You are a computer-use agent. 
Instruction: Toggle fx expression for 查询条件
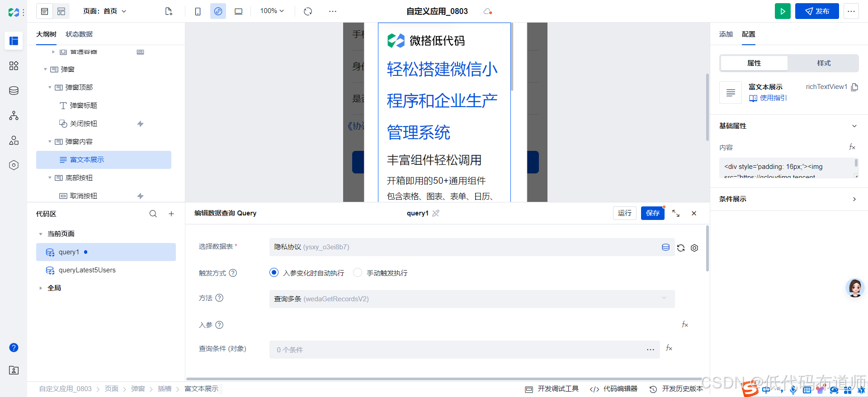(x=669, y=348)
